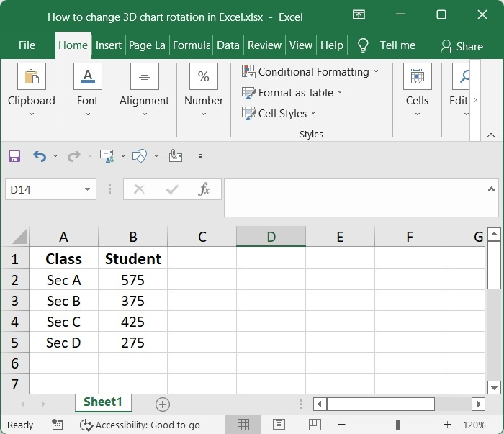Viewport: 504px width, 434px height.
Task: Click the Share button
Action: pyautogui.click(x=462, y=46)
